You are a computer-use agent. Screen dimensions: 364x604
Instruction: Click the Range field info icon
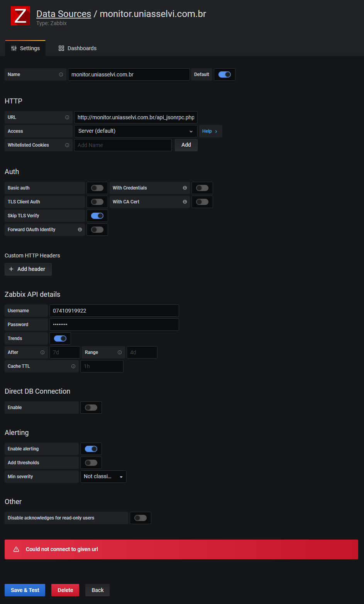pos(120,352)
